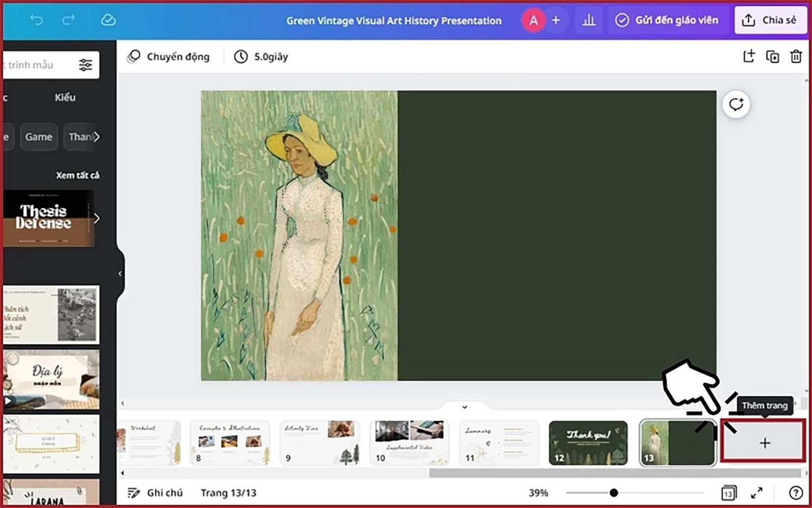Open help with the question mark icon
Viewport: 812px width, 508px height.
click(796, 493)
